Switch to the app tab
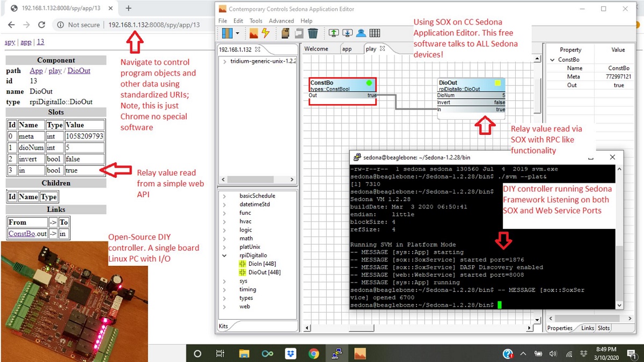The image size is (644, 362). pos(347,49)
